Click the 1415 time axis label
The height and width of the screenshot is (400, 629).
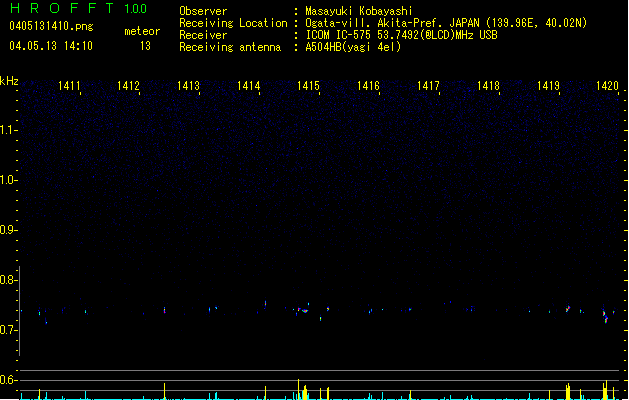point(308,86)
